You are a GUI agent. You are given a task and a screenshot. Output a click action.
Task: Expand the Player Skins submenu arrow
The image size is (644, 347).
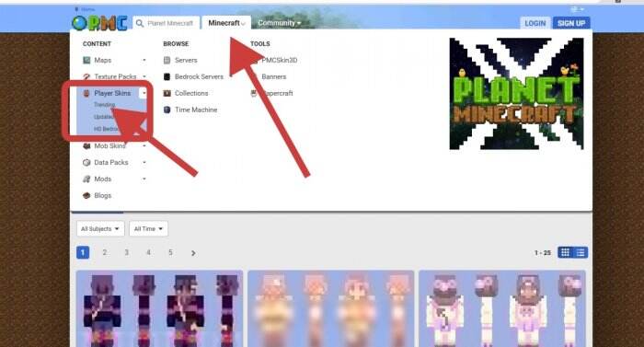point(144,93)
